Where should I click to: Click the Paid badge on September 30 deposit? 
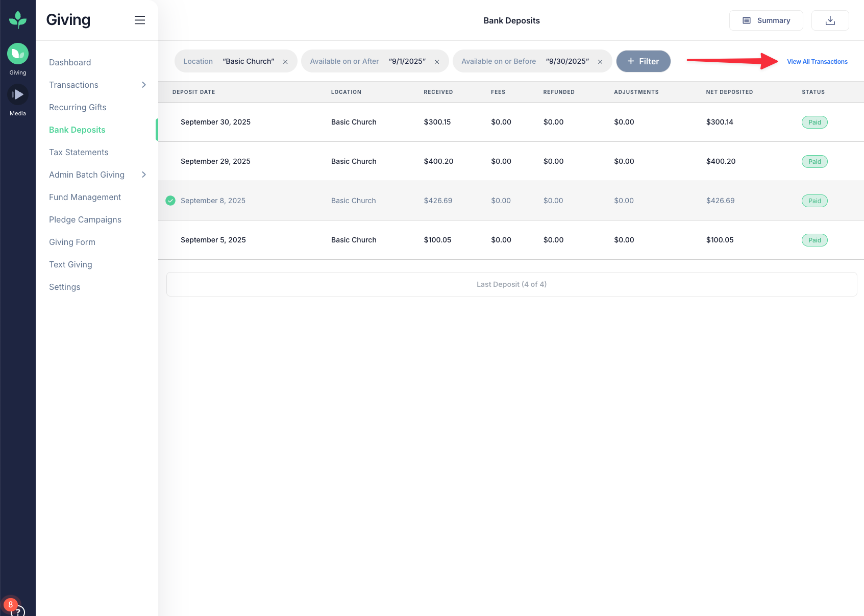[x=814, y=122]
